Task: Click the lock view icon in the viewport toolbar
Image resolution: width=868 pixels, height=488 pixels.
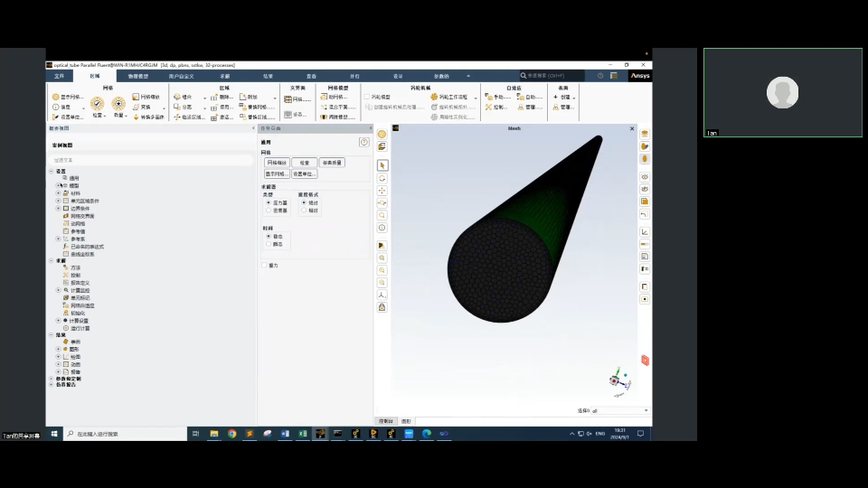Action: 382,307
